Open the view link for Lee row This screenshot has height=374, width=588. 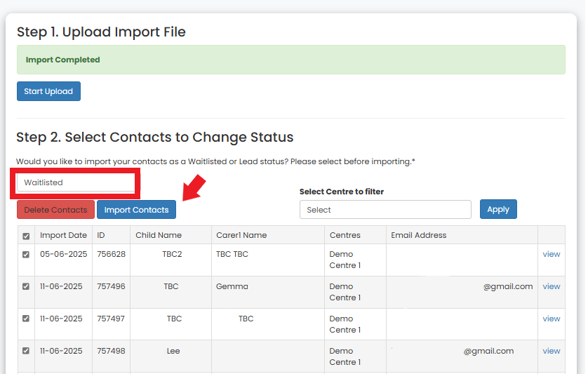click(x=552, y=351)
